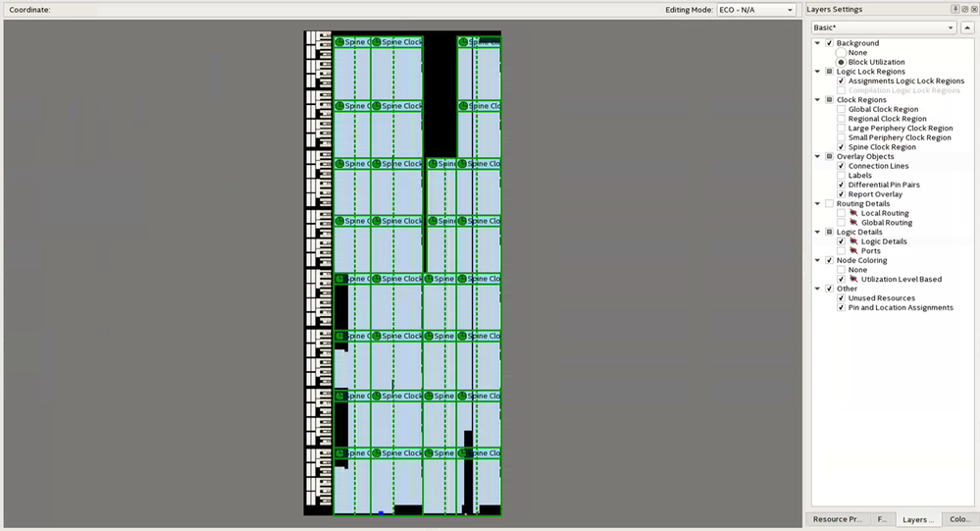980x531 pixels.
Task: Collapse the Logic Details parent group
Action: click(817, 232)
